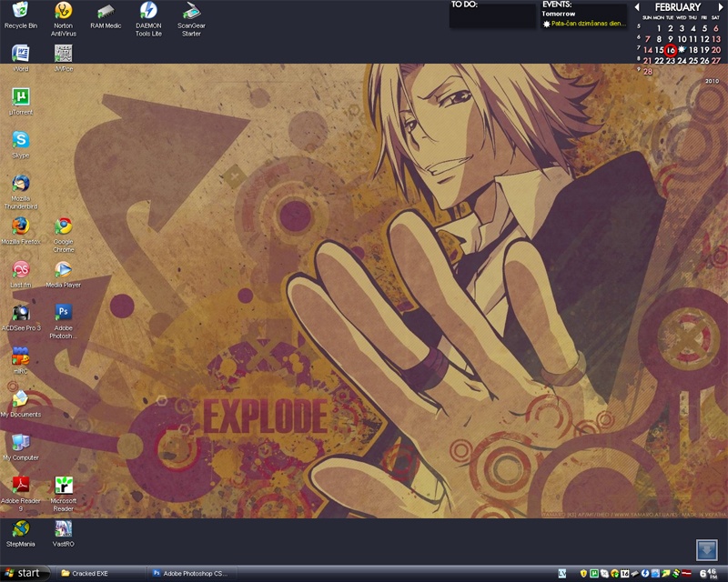
Task: Launch Adobe Reader 9
Action: pyautogui.click(x=20, y=494)
